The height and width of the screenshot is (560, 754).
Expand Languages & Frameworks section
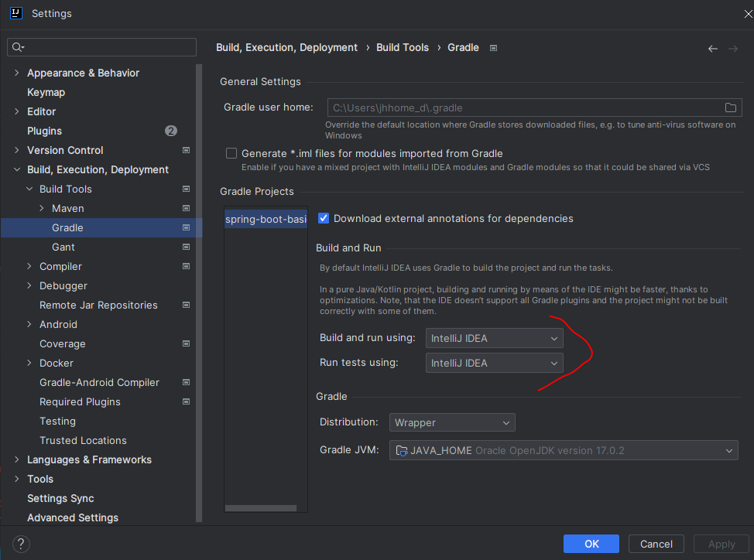17,459
